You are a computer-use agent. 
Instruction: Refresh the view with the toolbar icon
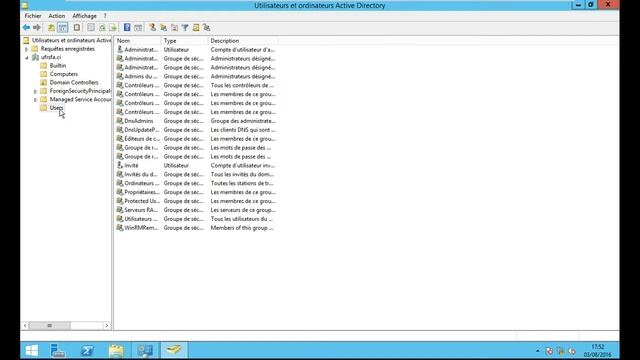(x=102, y=27)
